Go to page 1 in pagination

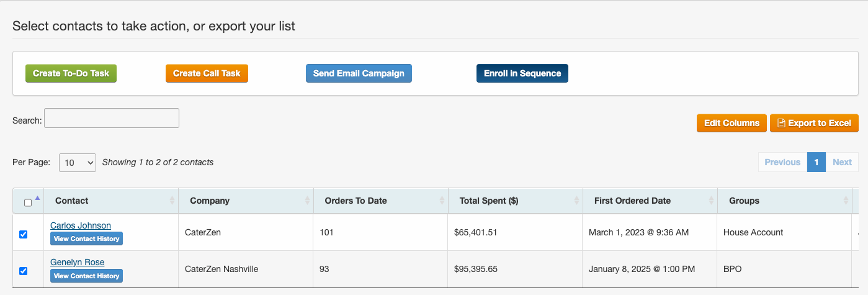tap(817, 162)
